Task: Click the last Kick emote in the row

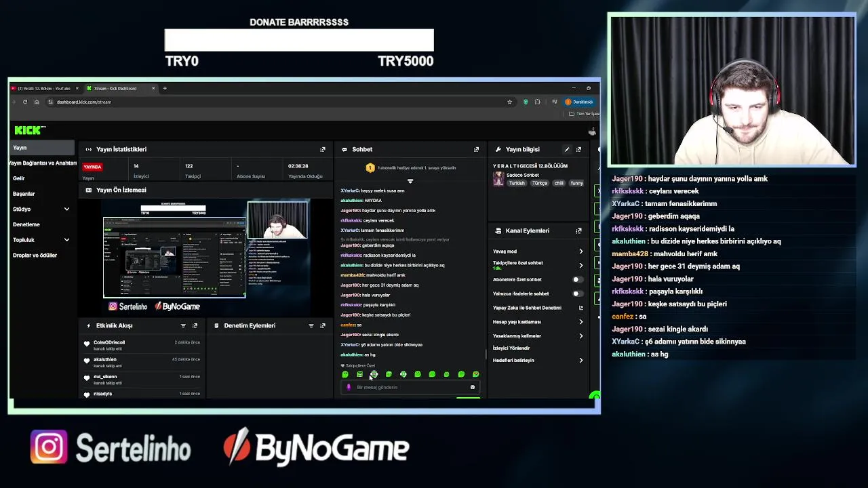Action: tap(475, 374)
